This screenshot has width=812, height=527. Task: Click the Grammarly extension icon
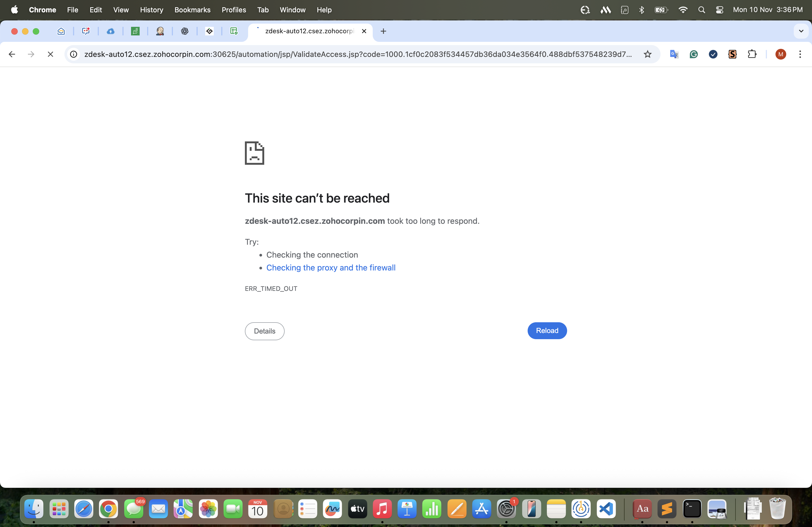[x=693, y=54]
